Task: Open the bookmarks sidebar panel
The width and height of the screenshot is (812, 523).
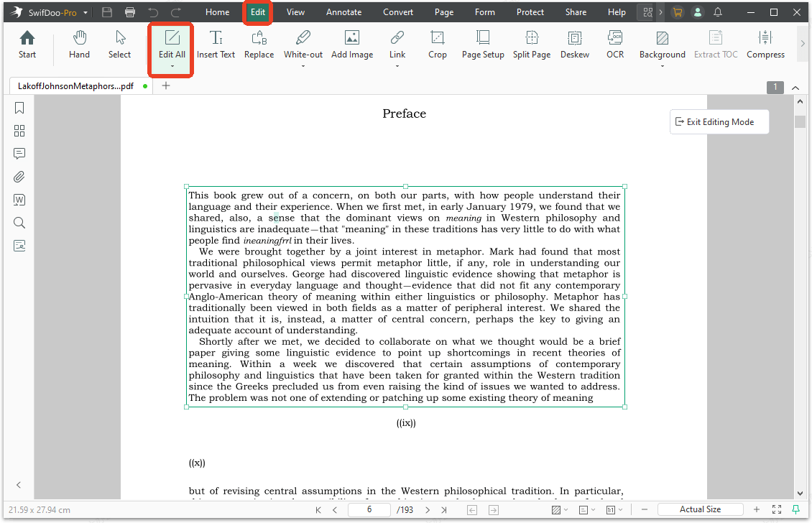Action: [19, 108]
